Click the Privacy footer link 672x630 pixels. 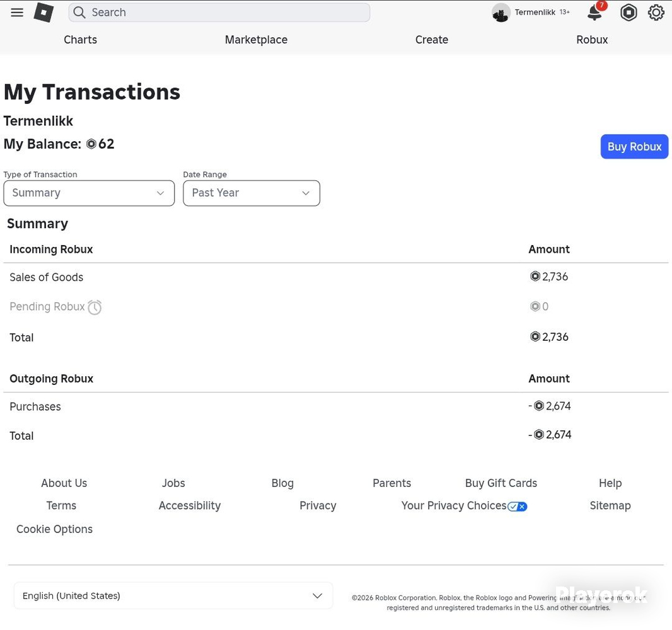[x=318, y=506]
